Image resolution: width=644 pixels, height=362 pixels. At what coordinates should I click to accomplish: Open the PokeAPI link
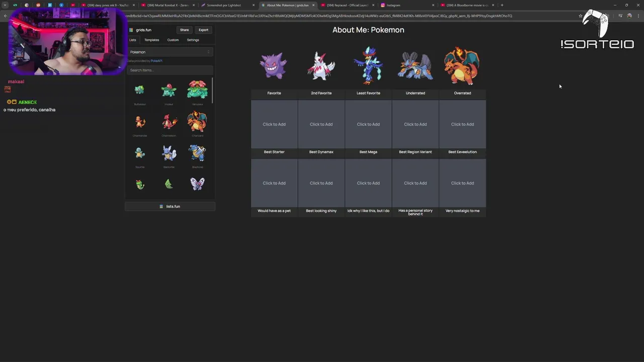coord(156,61)
